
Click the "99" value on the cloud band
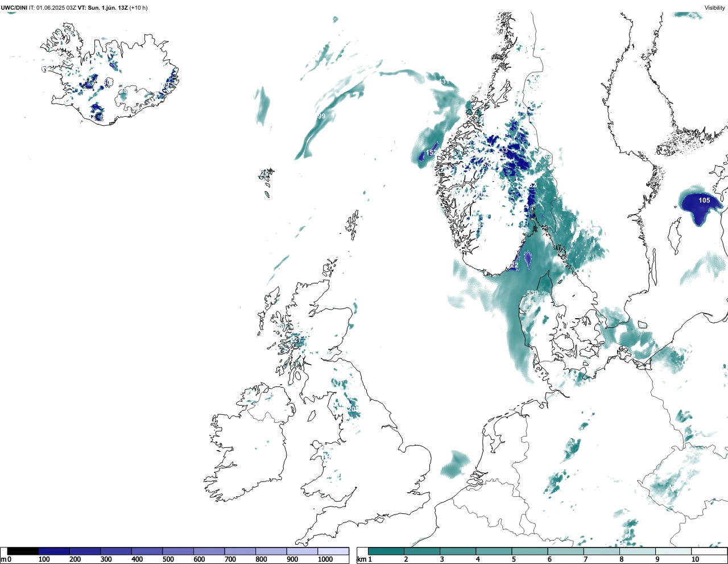click(322, 116)
